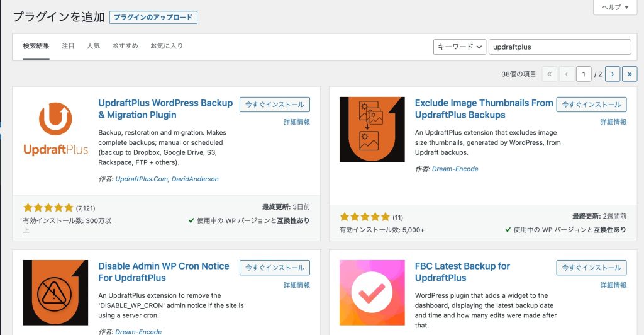Image resolution: width=644 pixels, height=335 pixels.
Task: Open 詳細情報 for FBC Latest Backup
Action: pyautogui.click(x=613, y=285)
